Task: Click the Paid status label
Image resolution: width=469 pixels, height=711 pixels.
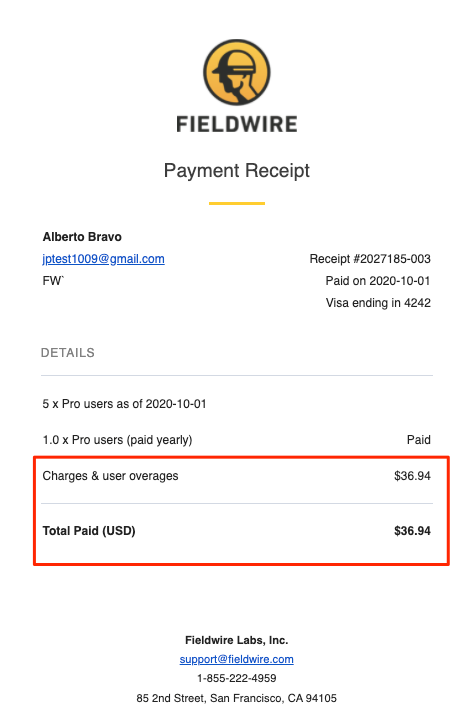Action: [419, 440]
